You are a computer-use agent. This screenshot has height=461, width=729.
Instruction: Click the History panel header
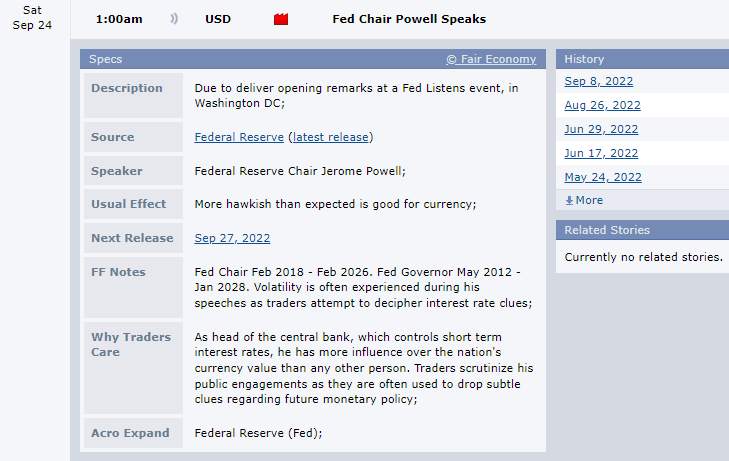click(x=643, y=59)
